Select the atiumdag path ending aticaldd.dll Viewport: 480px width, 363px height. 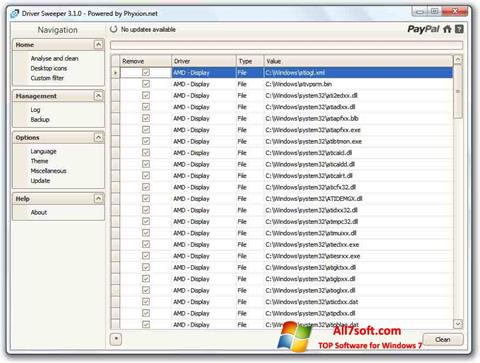(x=310, y=164)
